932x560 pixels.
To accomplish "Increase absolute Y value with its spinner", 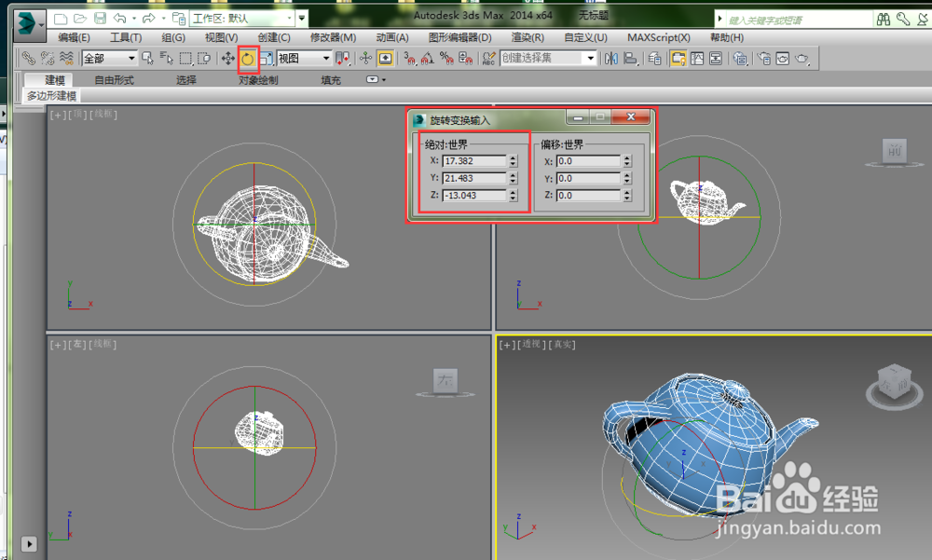I will [513, 175].
